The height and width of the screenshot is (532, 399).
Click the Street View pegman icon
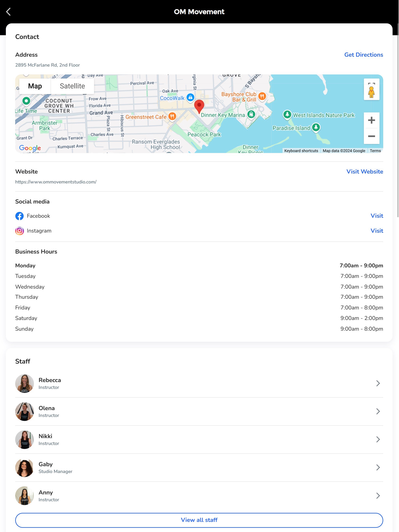pos(371,93)
